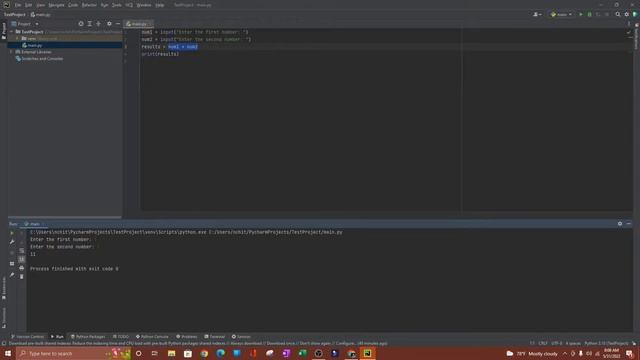Open the Edit menu
This screenshot has width=640, height=360.
point(28,5)
